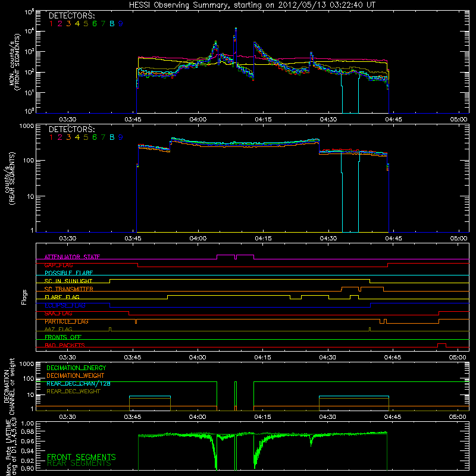
Task: Select pink detector 2 in front segments legend
Action: [x=60, y=24]
